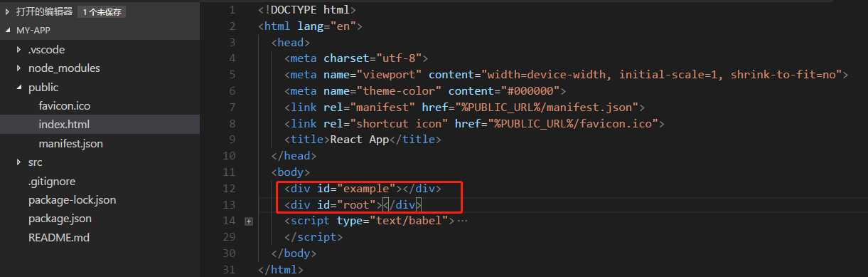
Task: Click the closing </head> tag
Action: coord(294,156)
